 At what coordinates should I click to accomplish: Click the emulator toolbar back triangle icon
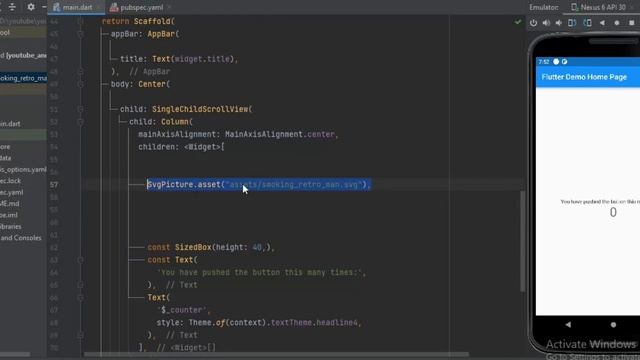click(x=602, y=23)
